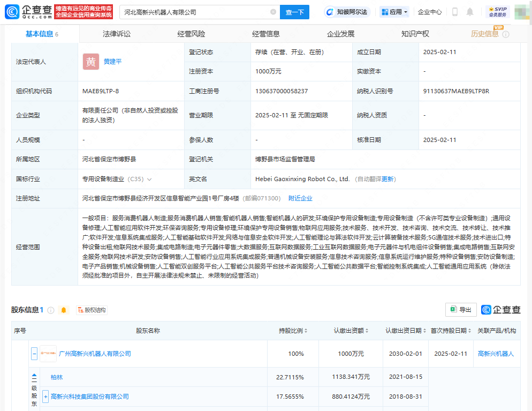
Task: Collapse 二级股东 section arrow
Action: click(34, 376)
